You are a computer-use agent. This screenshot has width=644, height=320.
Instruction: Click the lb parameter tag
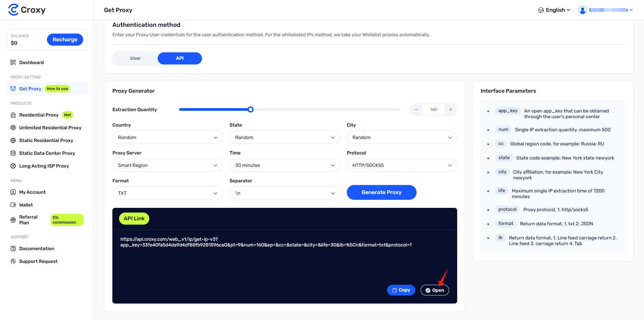coord(500,238)
